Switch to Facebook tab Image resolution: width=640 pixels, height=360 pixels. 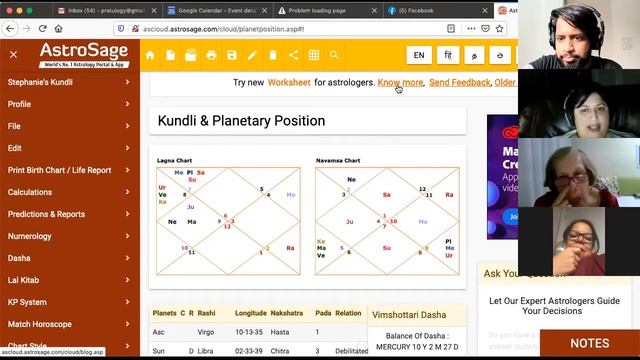pyautogui.click(x=437, y=11)
